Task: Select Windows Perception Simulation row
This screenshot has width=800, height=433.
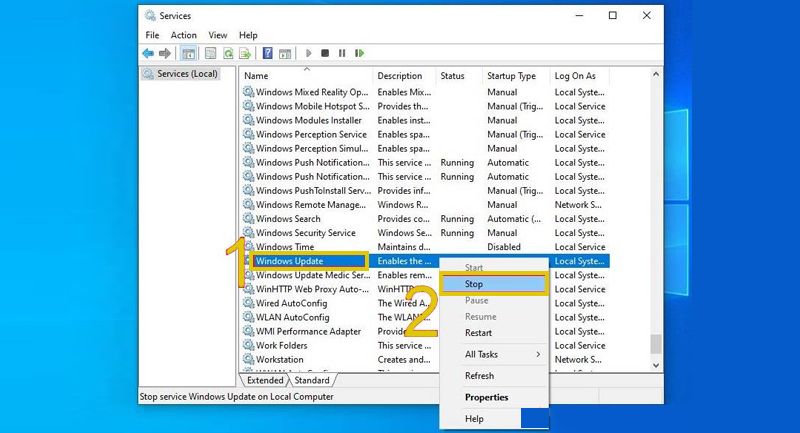Action: pos(425,148)
